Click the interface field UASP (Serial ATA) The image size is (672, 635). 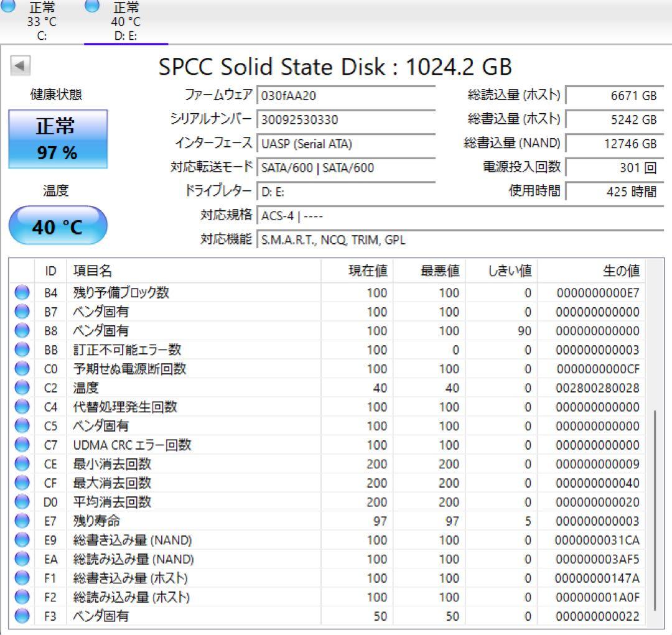[x=346, y=144]
